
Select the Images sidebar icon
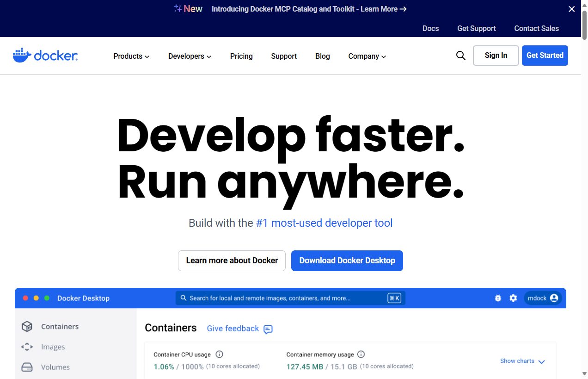pos(27,347)
